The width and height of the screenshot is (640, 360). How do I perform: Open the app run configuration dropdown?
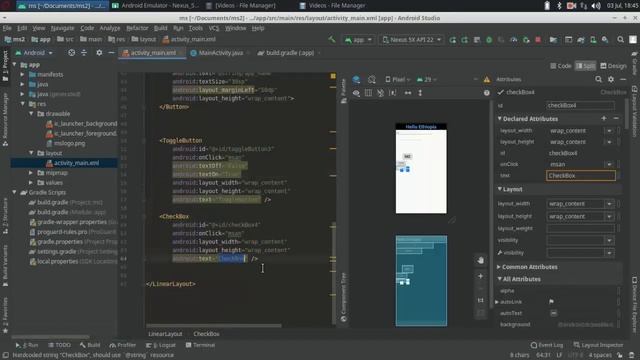[358, 40]
